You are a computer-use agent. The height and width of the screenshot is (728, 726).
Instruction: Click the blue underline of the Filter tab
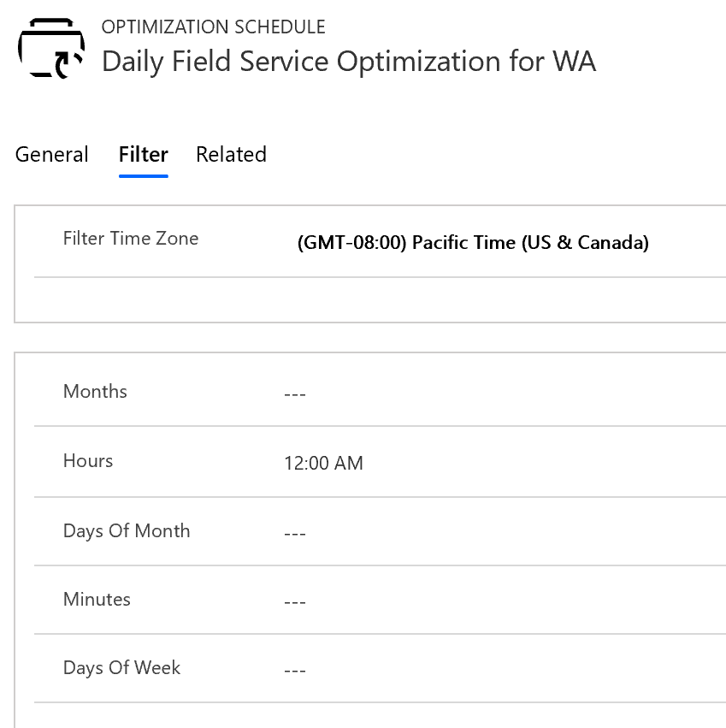coord(144,176)
